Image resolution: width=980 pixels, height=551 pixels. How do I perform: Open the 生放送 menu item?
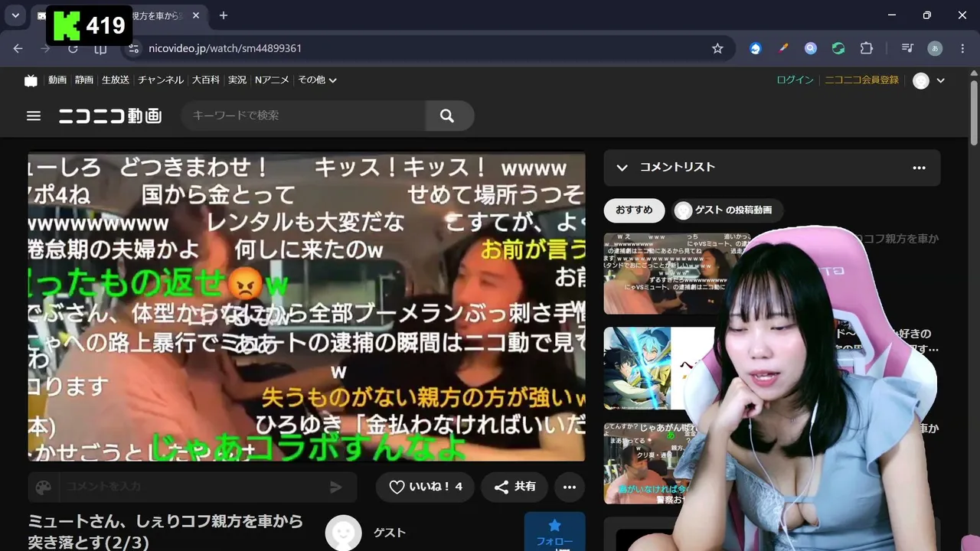click(116, 80)
